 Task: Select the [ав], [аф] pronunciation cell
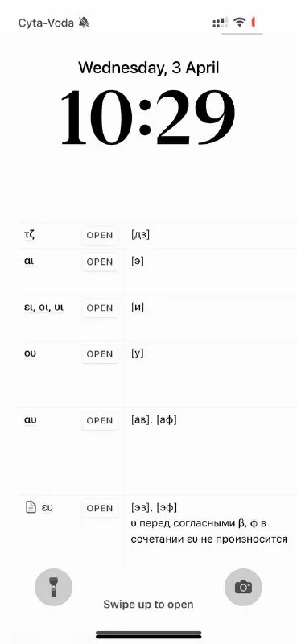click(154, 420)
